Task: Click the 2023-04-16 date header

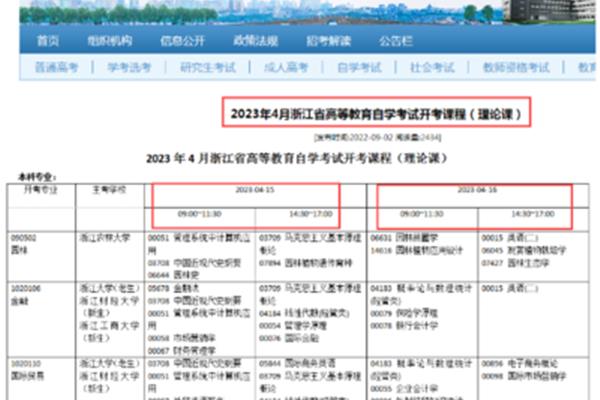Action: click(477, 189)
